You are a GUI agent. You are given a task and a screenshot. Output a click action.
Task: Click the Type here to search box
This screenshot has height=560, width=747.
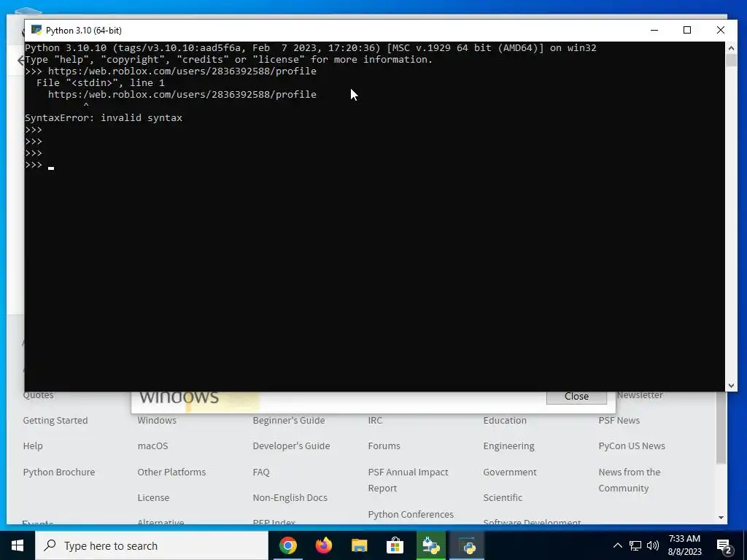click(x=152, y=545)
